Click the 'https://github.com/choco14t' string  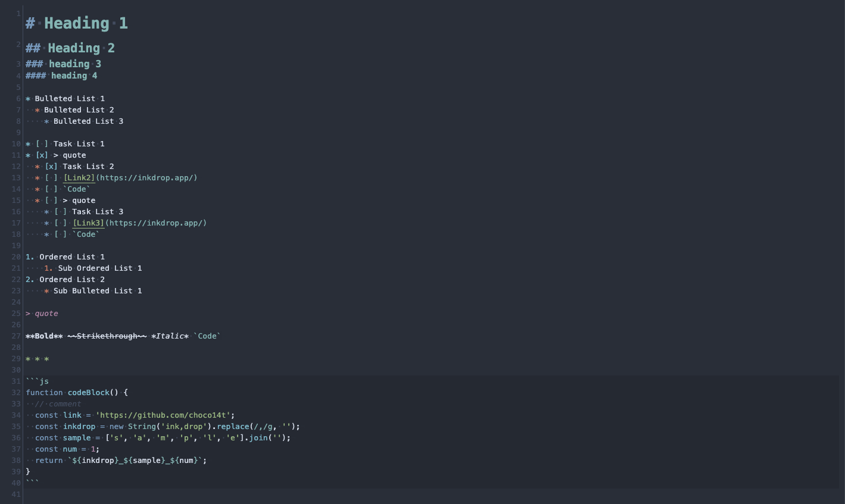pyautogui.click(x=163, y=415)
